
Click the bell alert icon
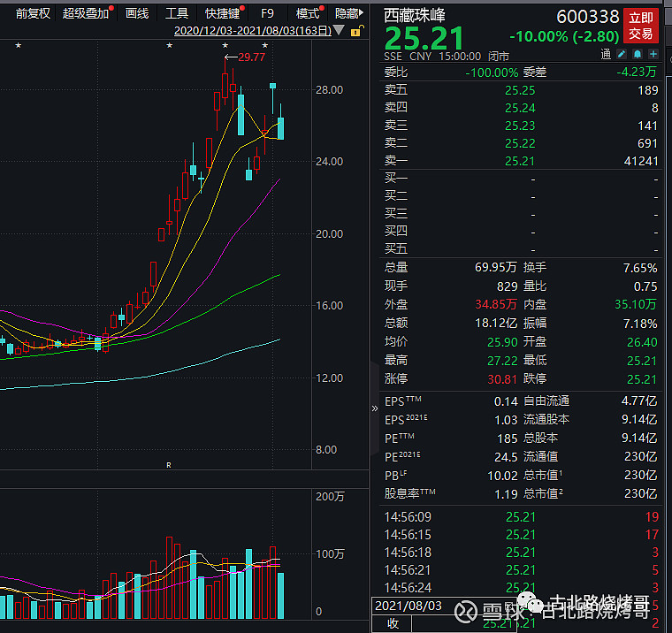point(638,54)
